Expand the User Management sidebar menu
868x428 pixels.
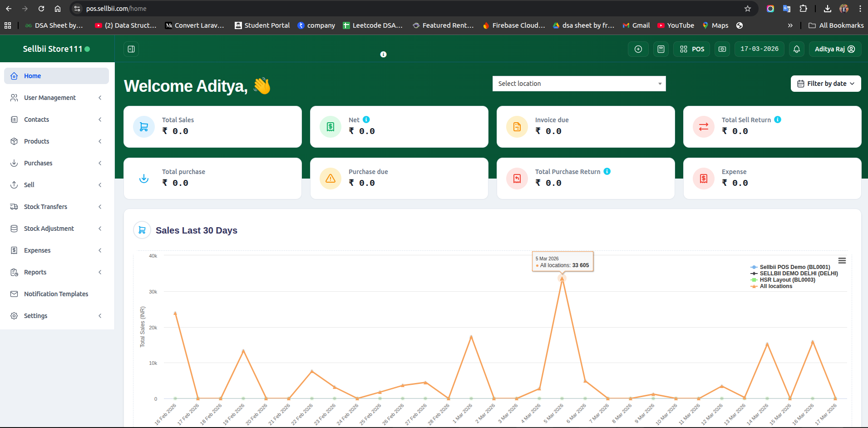pos(57,98)
